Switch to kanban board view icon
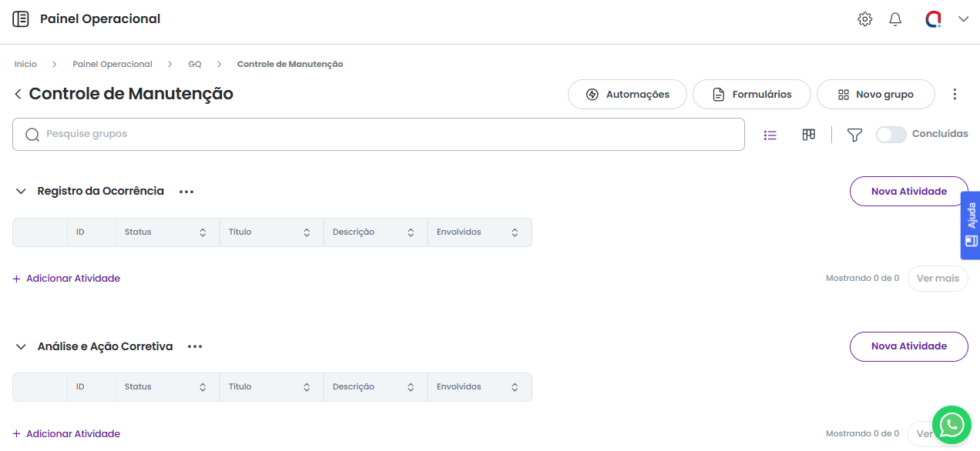Screen dimensions: 980x451 pos(808,135)
